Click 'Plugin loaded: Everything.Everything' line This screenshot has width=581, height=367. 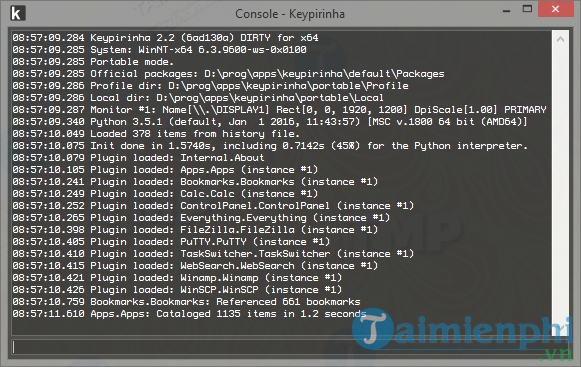click(201, 218)
